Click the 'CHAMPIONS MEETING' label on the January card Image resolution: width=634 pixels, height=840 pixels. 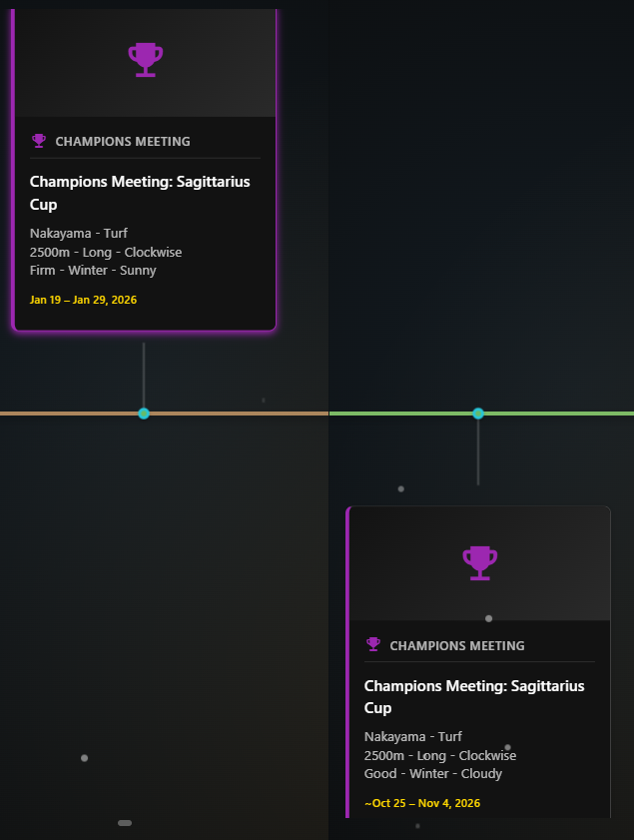[123, 142]
